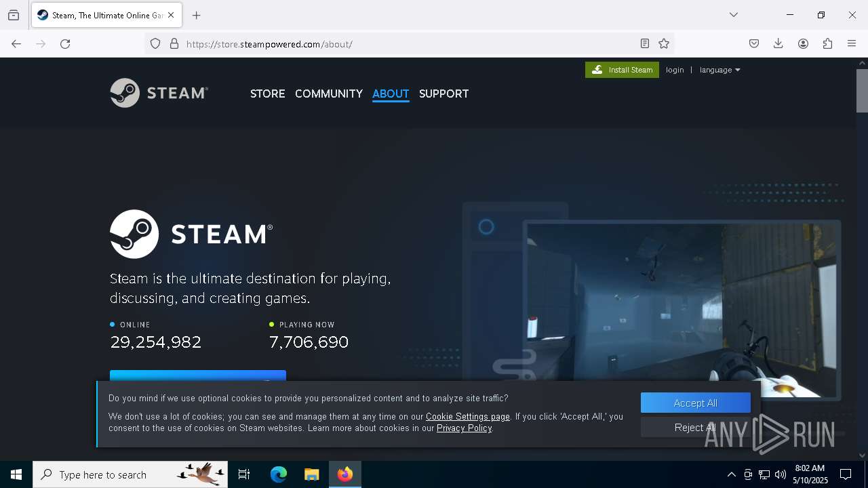Click the taskbar search box

pyautogui.click(x=131, y=474)
